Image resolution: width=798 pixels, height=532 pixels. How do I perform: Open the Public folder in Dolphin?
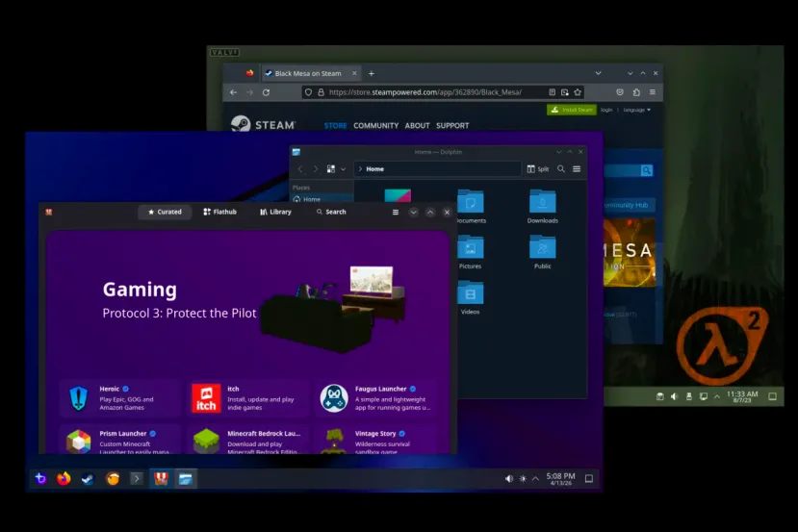543,252
